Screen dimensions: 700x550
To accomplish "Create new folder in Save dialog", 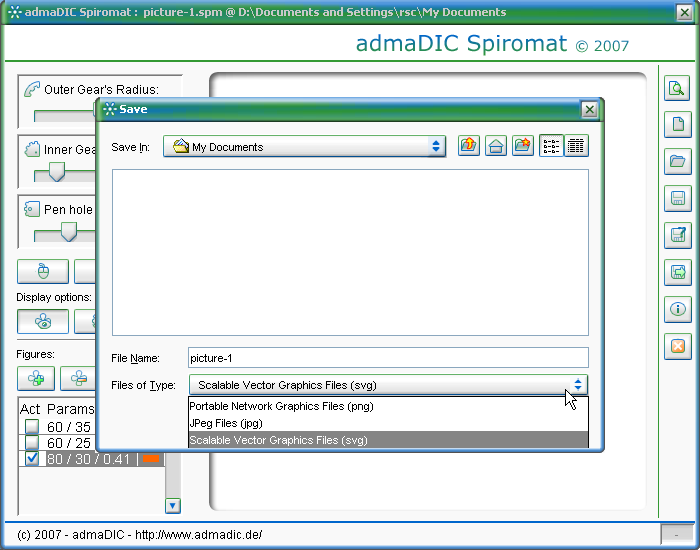I will (x=523, y=146).
